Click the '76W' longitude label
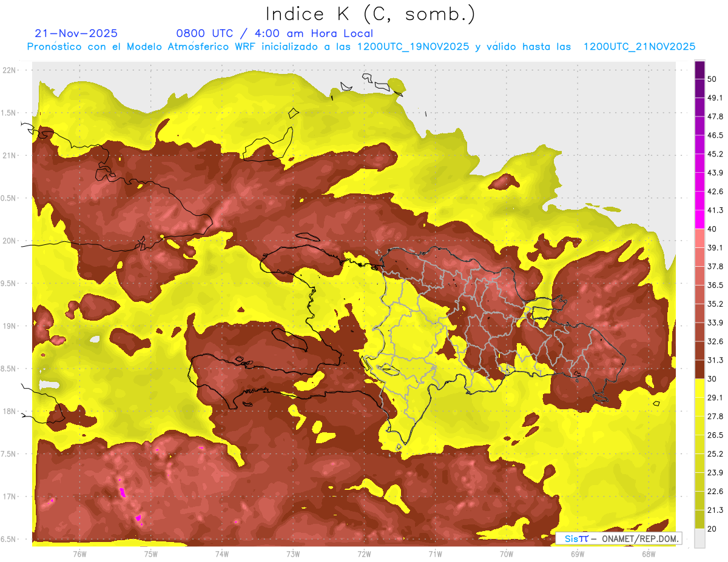The width and height of the screenshot is (728, 562). (79, 554)
